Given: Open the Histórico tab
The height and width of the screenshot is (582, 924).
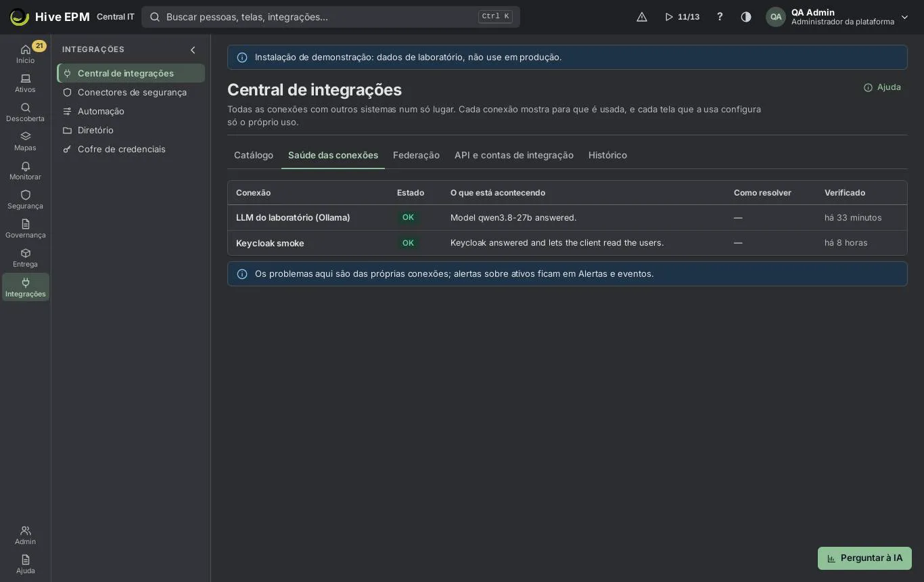Looking at the screenshot, I should tap(607, 155).
